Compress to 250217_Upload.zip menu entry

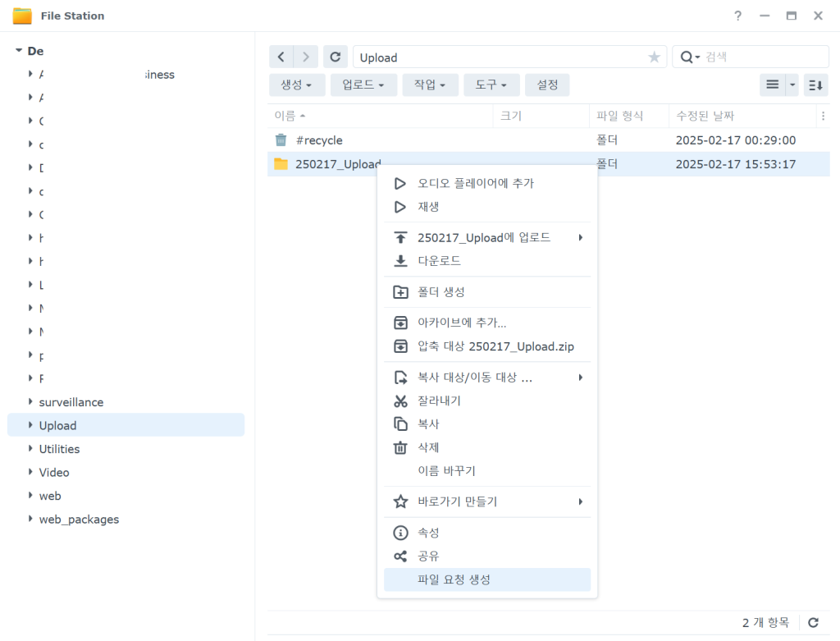pos(487,346)
